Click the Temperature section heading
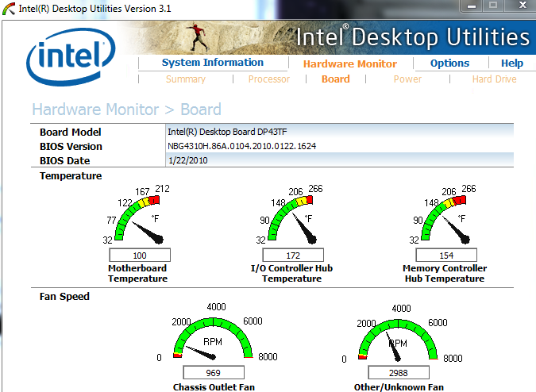Image resolution: width=536 pixels, height=392 pixels. [x=71, y=176]
